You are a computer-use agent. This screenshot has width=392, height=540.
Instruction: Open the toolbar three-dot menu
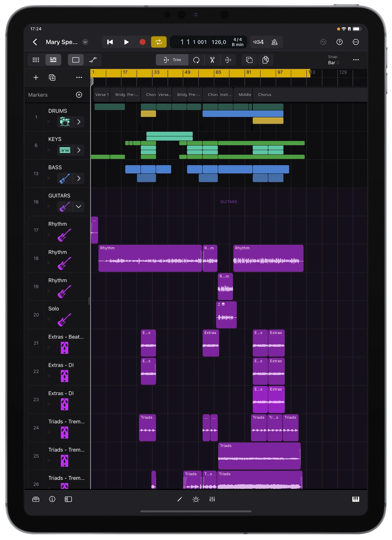[356, 60]
